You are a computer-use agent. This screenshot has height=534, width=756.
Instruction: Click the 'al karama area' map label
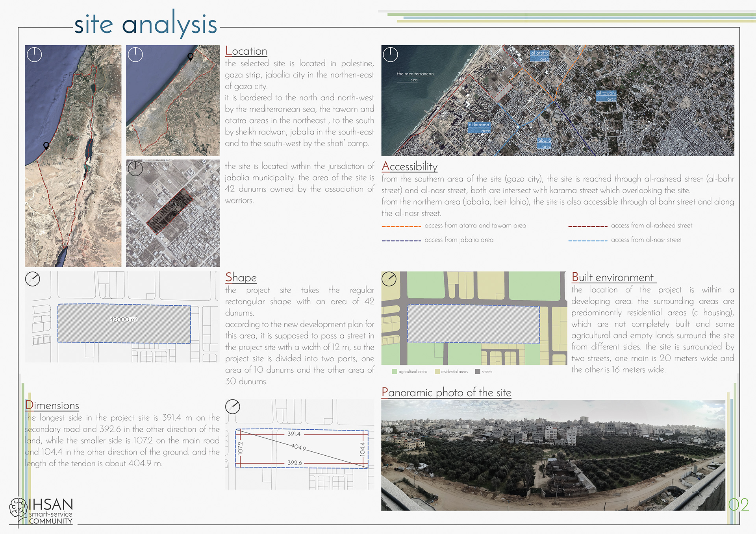click(x=479, y=127)
